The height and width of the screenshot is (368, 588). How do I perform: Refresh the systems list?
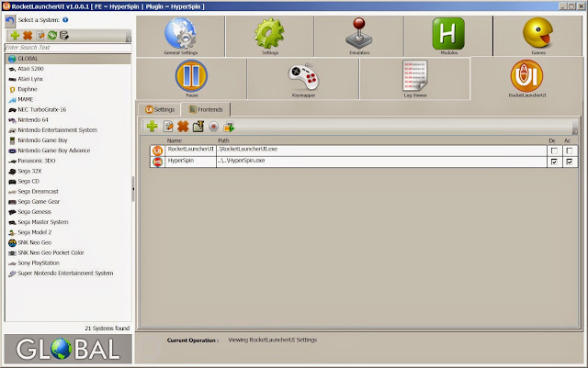pos(52,36)
